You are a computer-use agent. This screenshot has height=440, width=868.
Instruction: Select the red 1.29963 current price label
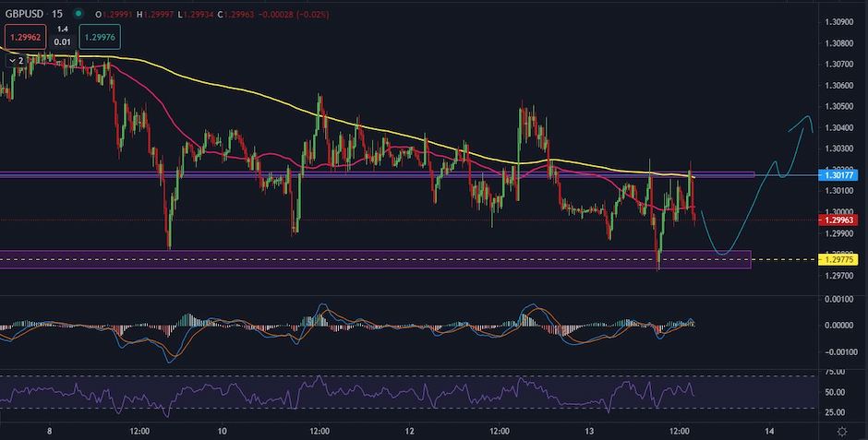(x=838, y=220)
